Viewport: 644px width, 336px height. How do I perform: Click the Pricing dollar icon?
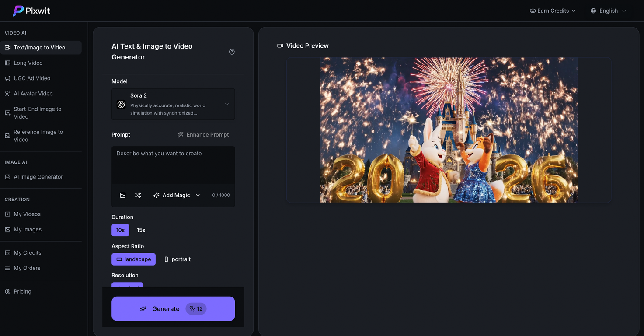pyautogui.click(x=7, y=291)
